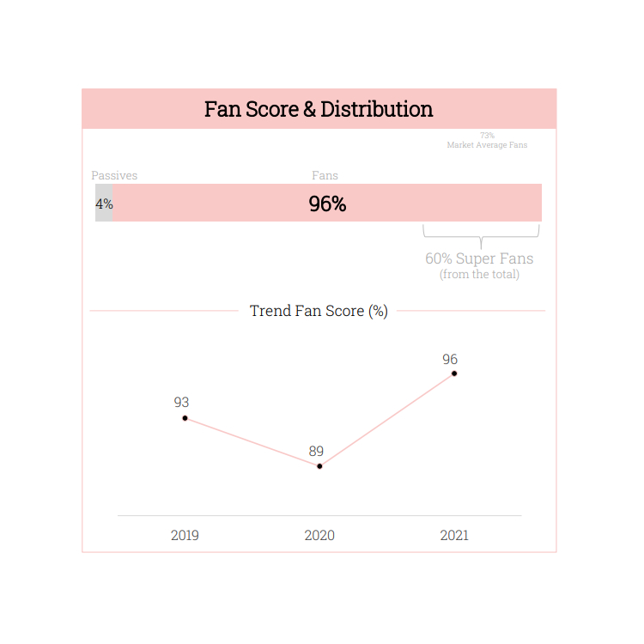Select the 2020 data point
Image resolution: width=644 pixels, height=644 pixels.
coord(319,466)
